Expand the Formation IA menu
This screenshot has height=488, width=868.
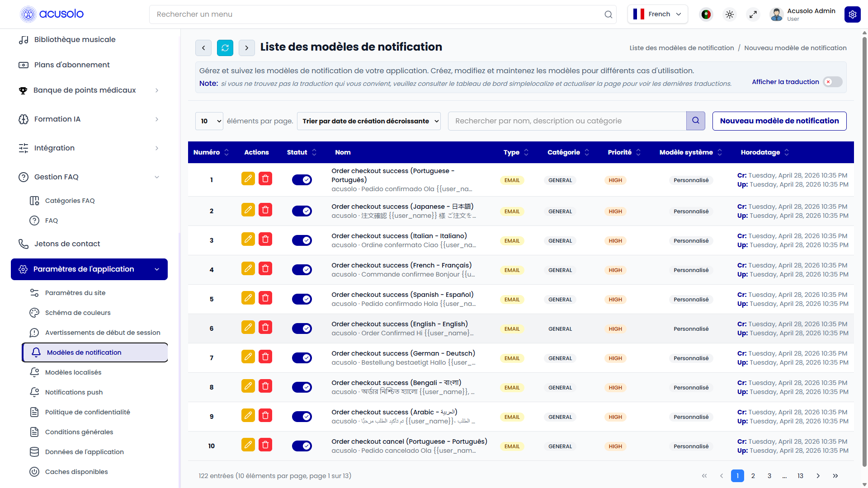89,119
